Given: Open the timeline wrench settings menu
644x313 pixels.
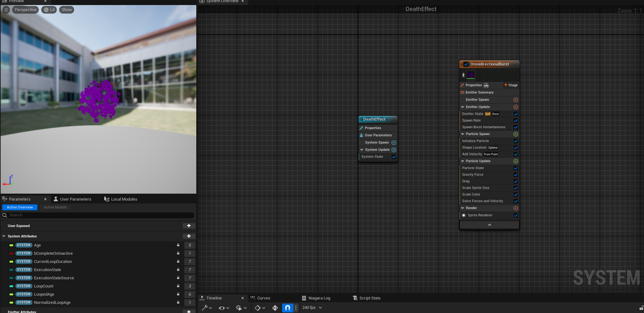Looking at the screenshot, I should click(207, 308).
